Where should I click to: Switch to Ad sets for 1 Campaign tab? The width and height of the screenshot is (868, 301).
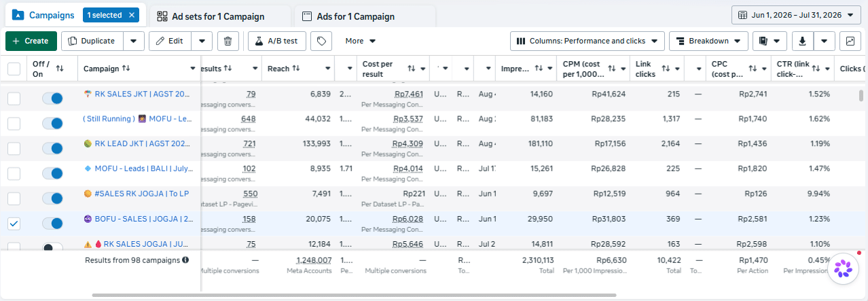coord(217,16)
